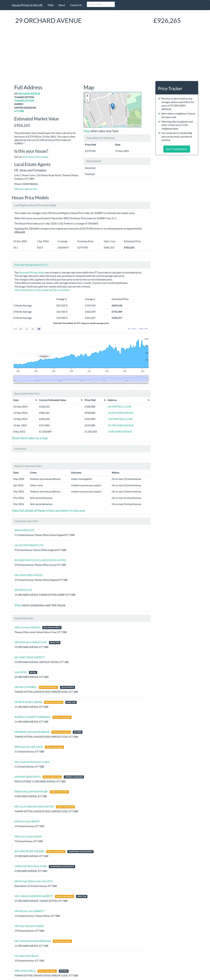The image size is (210, 980).
Task: Open the KT7 0BB postcode link
Action: pos(19,111)
